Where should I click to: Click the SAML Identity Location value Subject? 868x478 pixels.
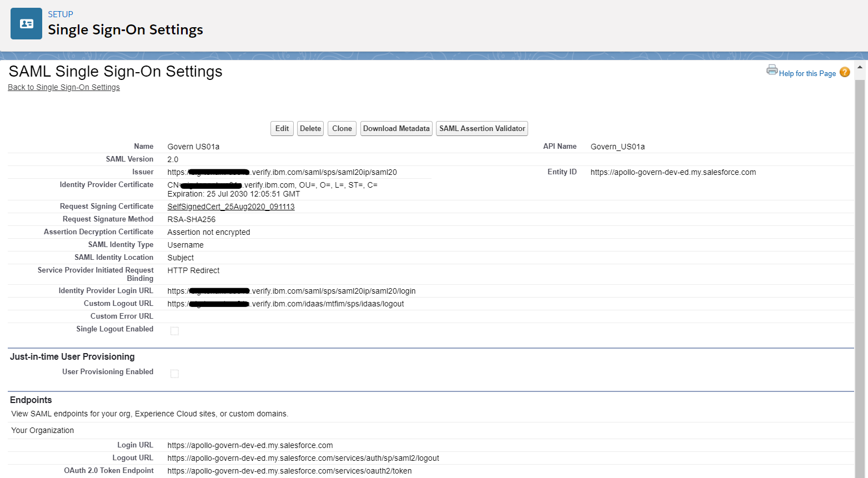tap(180, 258)
